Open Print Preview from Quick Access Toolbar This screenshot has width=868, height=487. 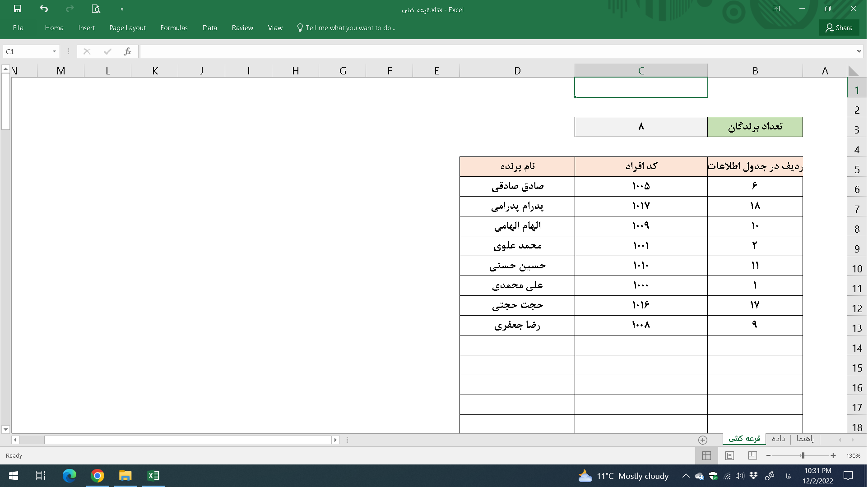pyautogui.click(x=95, y=9)
